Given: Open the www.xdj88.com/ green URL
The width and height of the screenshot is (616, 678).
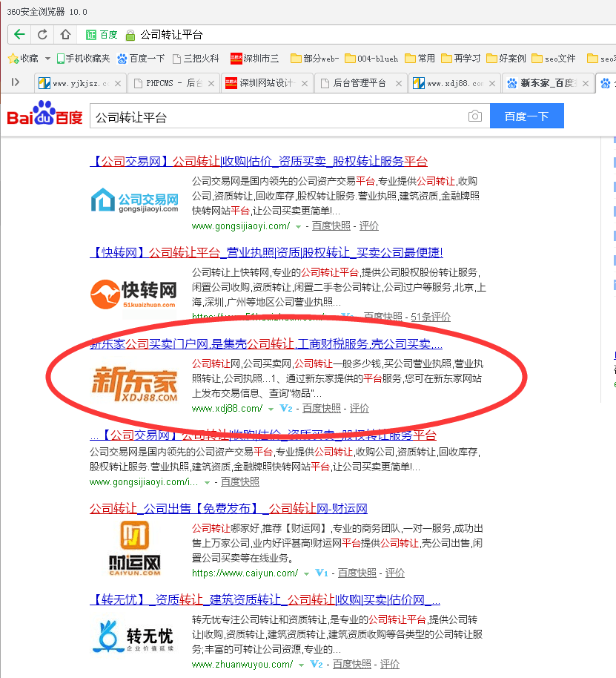Looking at the screenshot, I should point(227,408).
